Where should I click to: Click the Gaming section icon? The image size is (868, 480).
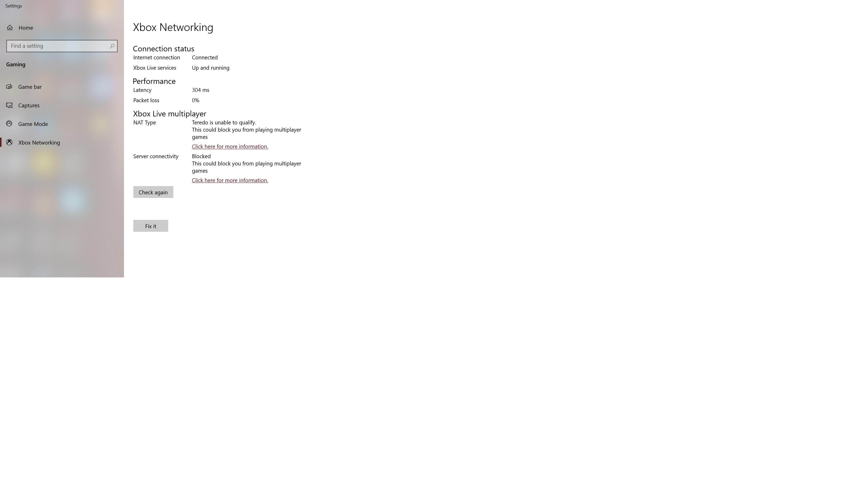click(16, 64)
